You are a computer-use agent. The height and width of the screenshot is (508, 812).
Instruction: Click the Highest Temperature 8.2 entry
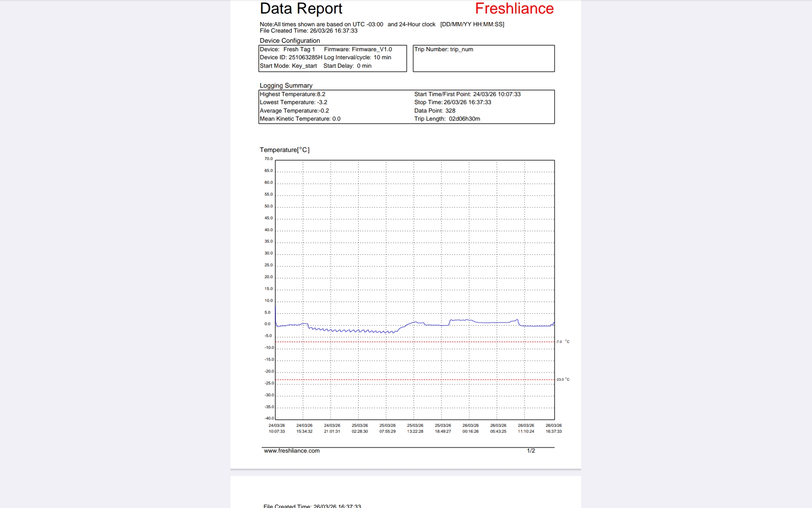point(292,94)
